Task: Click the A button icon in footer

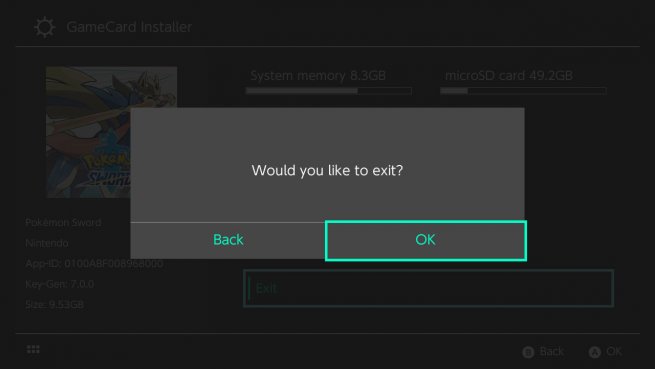Action: click(595, 352)
